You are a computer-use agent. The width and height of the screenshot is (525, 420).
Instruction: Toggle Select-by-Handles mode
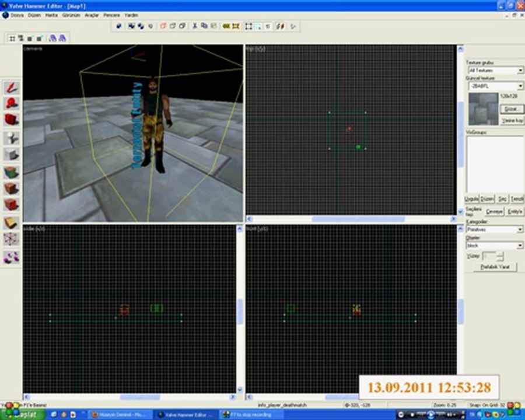[249, 26]
